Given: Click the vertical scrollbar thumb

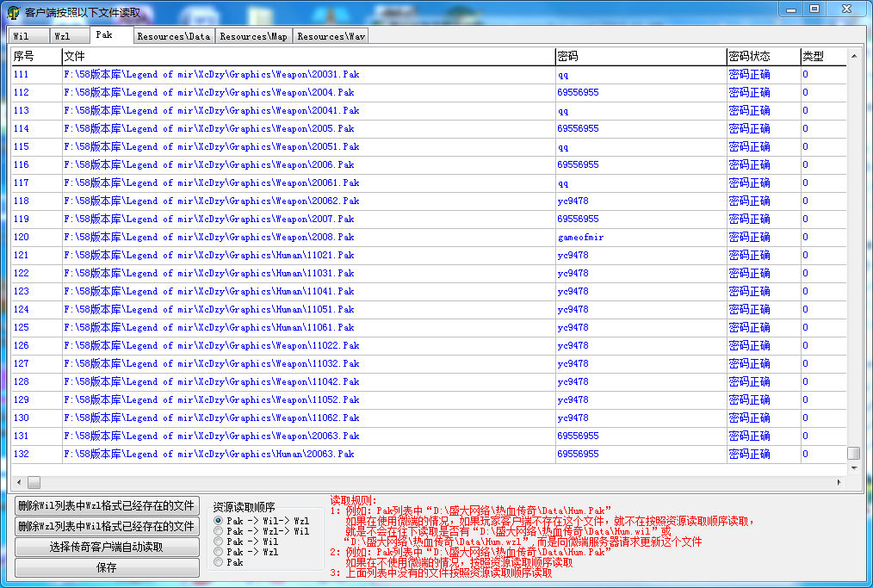Looking at the screenshot, I should pyautogui.click(x=853, y=453).
